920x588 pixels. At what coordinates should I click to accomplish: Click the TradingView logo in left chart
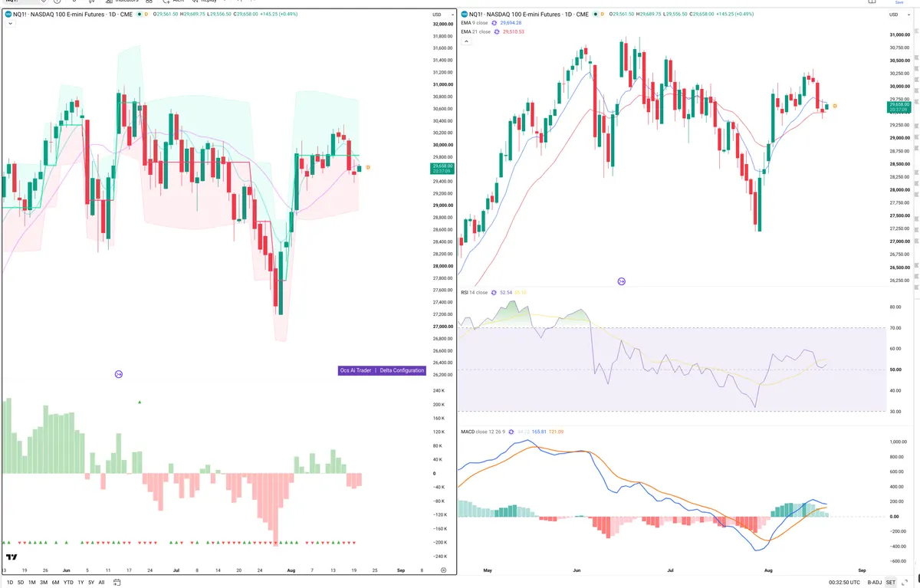point(11,557)
